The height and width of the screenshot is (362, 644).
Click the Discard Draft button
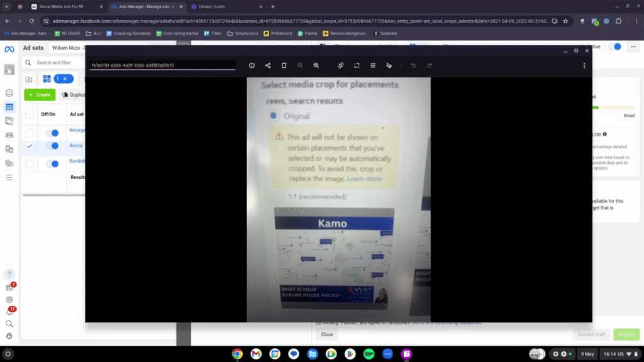pos(591,334)
